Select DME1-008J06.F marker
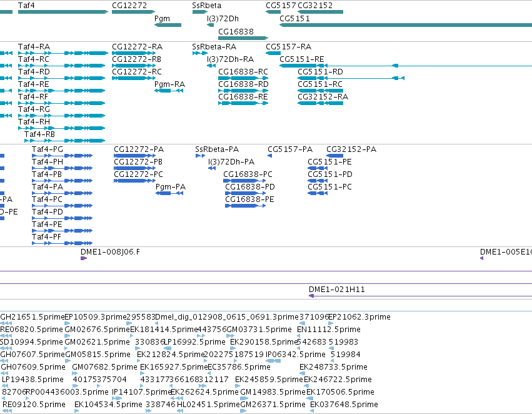The image size is (532, 414). (84, 258)
